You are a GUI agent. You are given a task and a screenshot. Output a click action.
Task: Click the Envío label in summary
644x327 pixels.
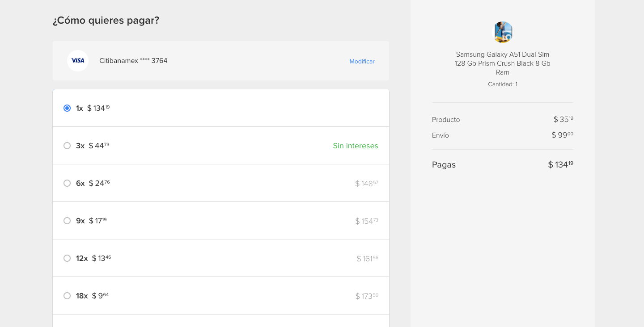click(x=441, y=135)
